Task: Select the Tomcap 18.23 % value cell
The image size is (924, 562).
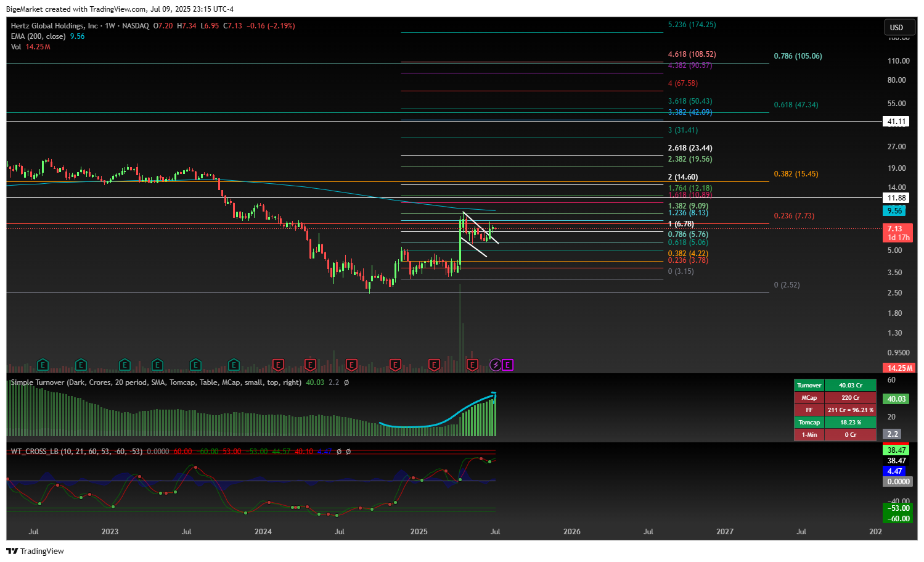Action: point(851,423)
